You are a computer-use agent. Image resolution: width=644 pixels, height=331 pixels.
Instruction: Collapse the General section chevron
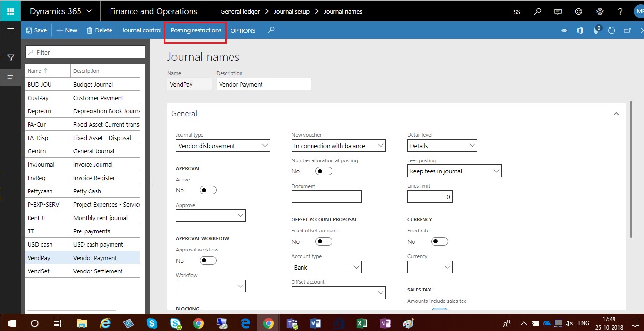click(x=616, y=114)
